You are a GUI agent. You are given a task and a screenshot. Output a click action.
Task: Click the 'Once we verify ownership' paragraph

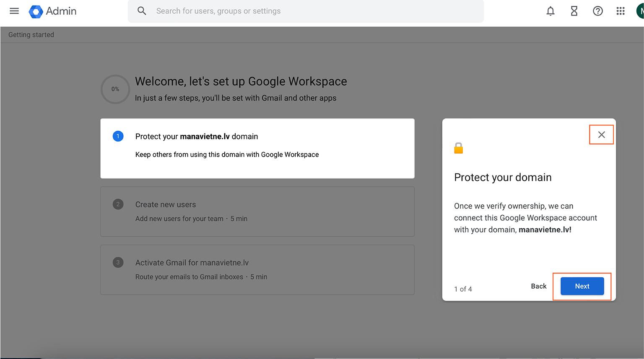526,218
